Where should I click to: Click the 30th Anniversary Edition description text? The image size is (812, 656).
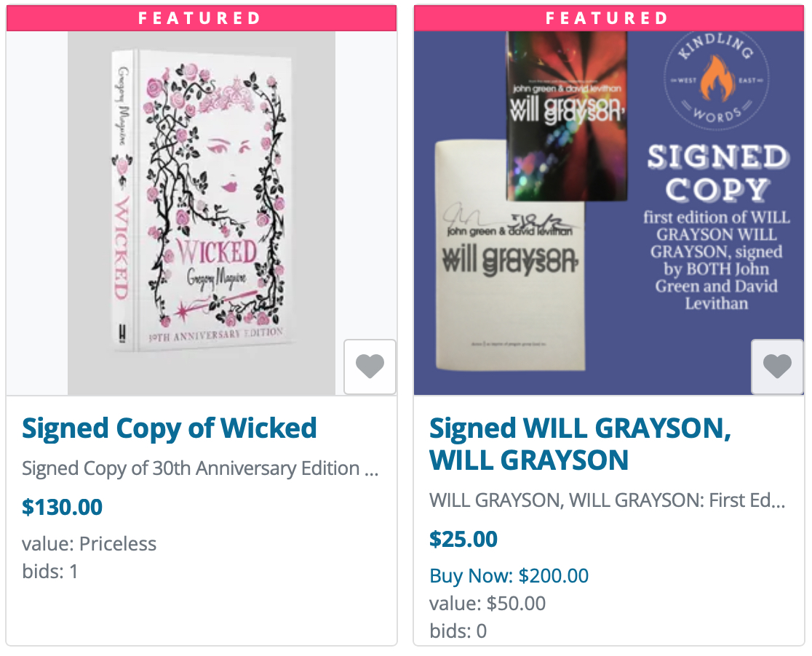[200, 468]
